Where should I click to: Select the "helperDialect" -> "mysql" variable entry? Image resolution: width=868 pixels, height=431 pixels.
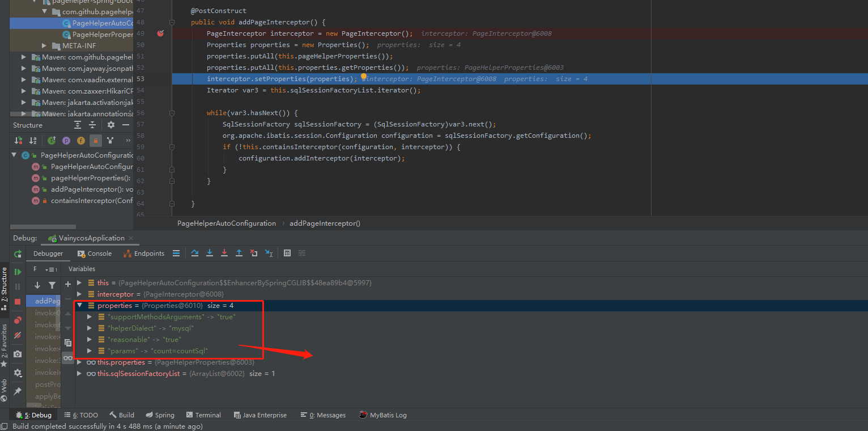pos(151,328)
